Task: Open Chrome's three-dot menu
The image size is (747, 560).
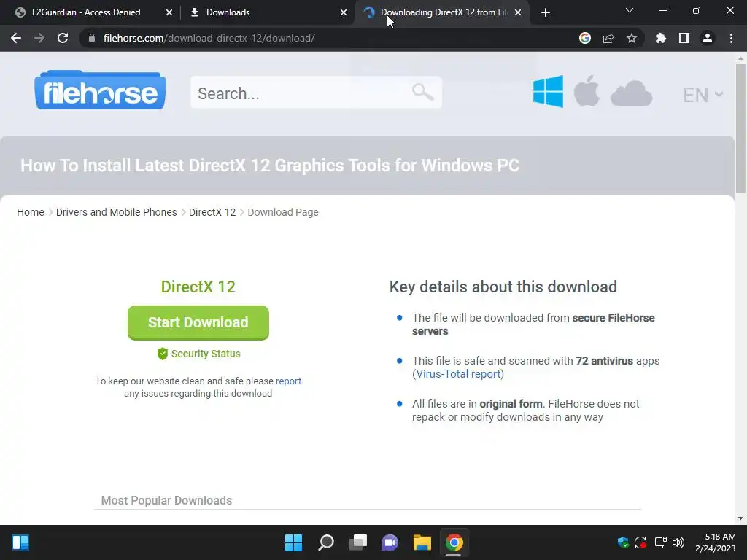Action: coord(731,38)
